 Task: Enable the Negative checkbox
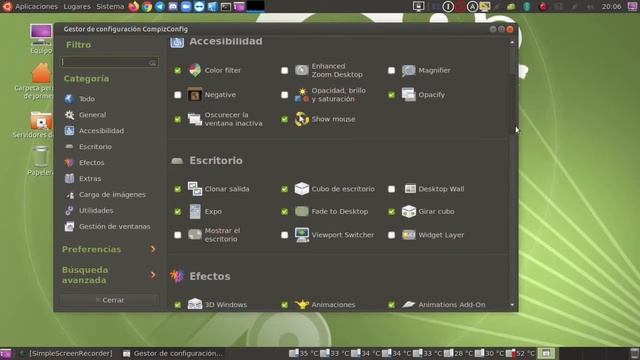(x=178, y=95)
